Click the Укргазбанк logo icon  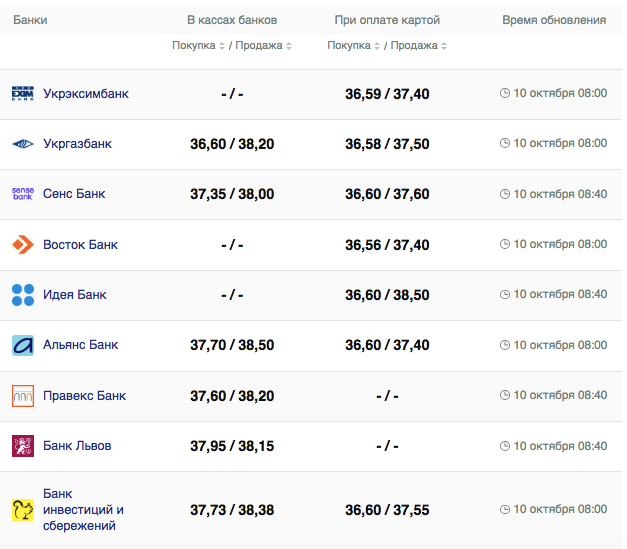pos(22,144)
